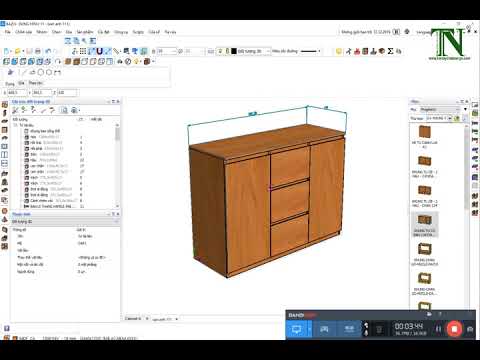Screen dimensions: 480x360
Task: Click the first wireframe box display icon
Action: (85, 62)
